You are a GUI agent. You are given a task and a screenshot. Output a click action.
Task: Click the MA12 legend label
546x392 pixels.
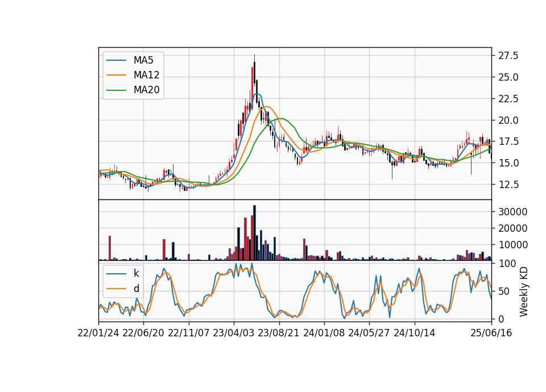click(x=146, y=75)
